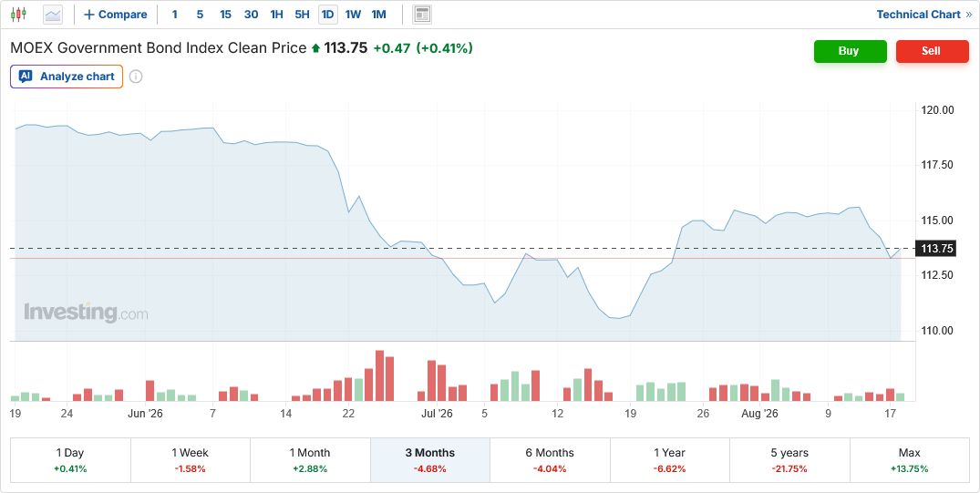
Task: Click the red Sell button
Action: [x=933, y=51]
